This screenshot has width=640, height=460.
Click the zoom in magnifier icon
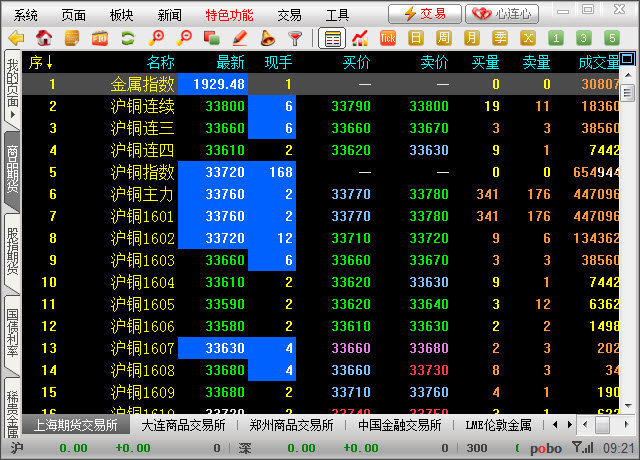click(156, 39)
